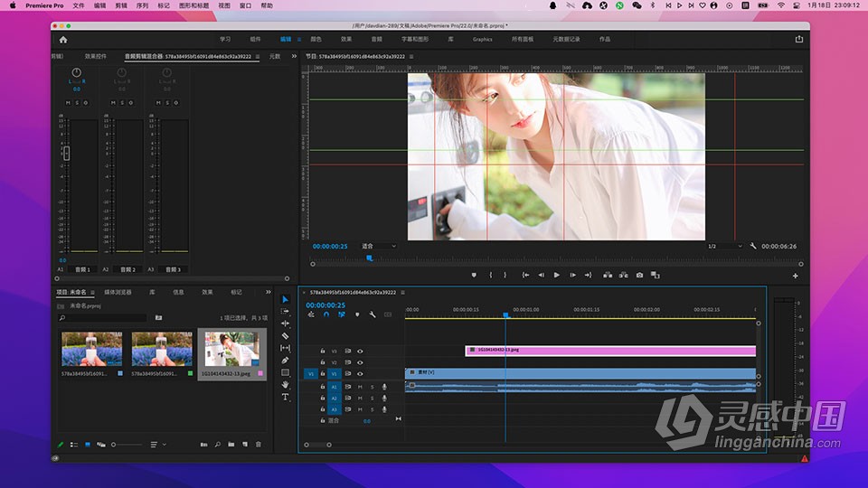This screenshot has width=868, height=488.
Task: Expand hidden tabs in project panel group
Action: (x=268, y=292)
